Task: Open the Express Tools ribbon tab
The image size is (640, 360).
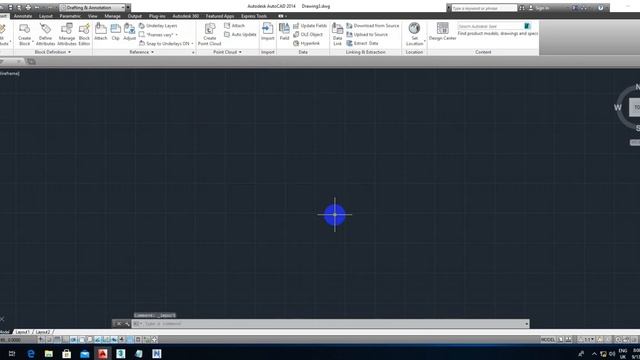Action: pyautogui.click(x=254, y=16)
